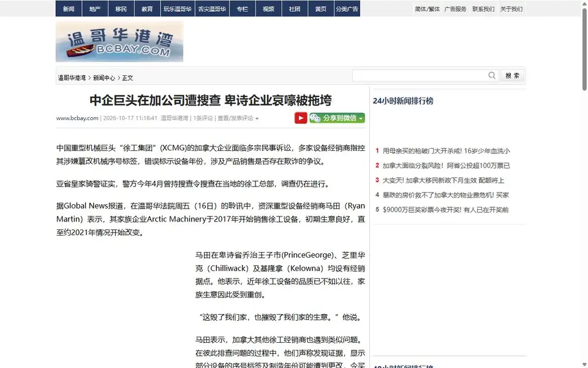Screen dimensions: 588x368
Task: Open the 教育 navigation tab
Action: 148,9
